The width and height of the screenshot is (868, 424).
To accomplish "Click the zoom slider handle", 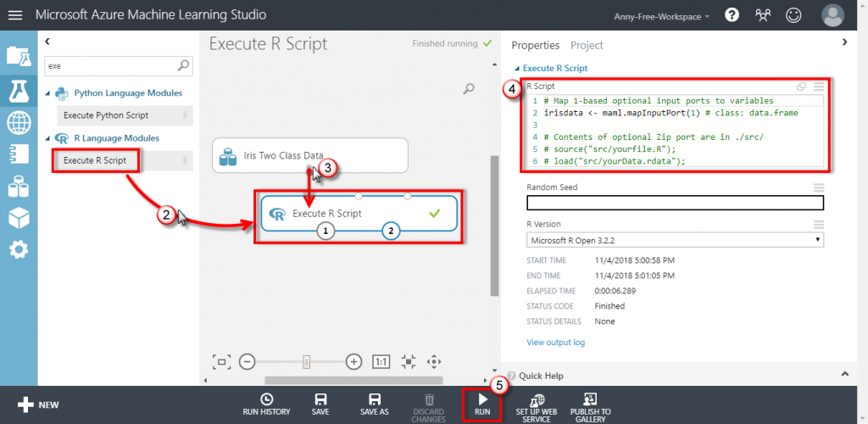I will point(306,361).
